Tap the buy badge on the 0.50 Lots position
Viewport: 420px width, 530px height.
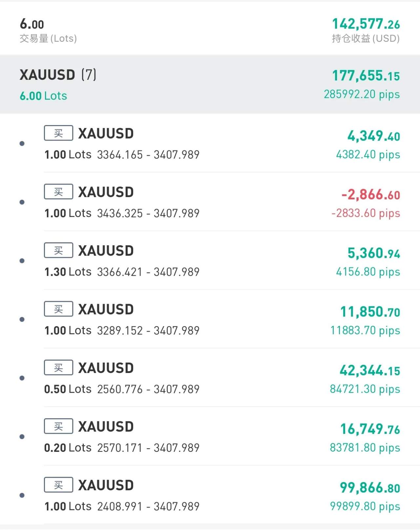pos(58,368)
